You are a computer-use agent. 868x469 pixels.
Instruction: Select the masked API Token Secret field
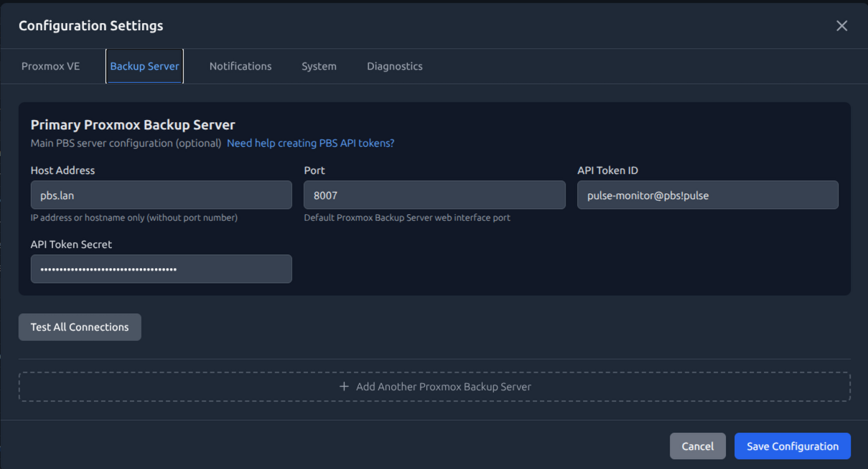pyautogui.click(x=161, y=269)
